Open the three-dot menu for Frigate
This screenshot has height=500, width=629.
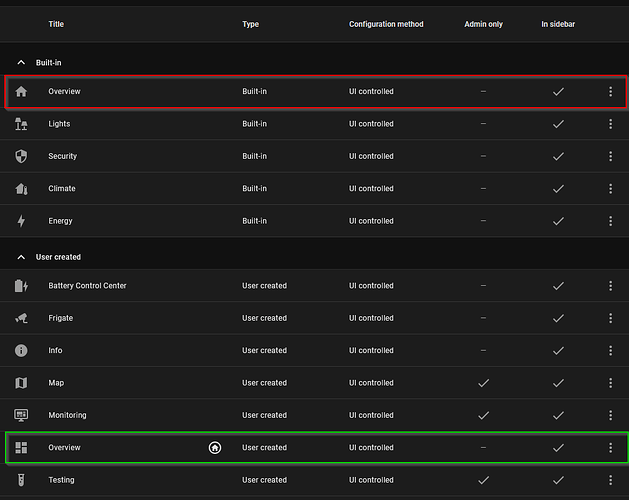(611, 318)
